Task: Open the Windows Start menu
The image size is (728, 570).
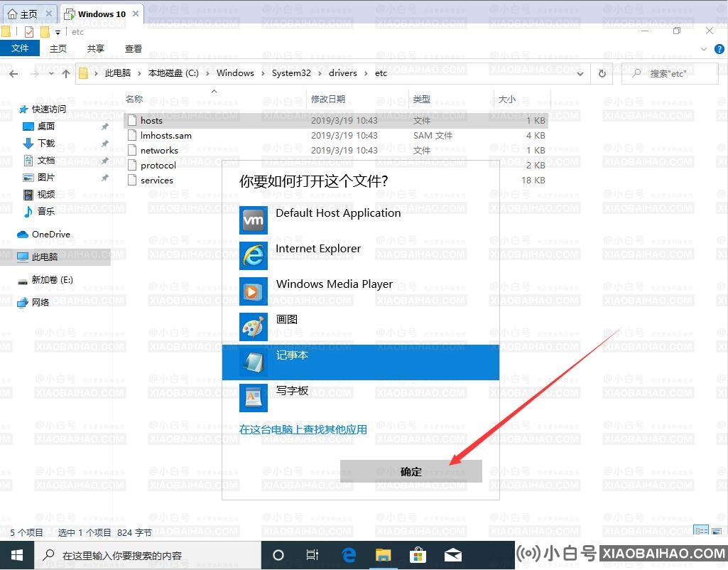Action: tap(17, 554)
